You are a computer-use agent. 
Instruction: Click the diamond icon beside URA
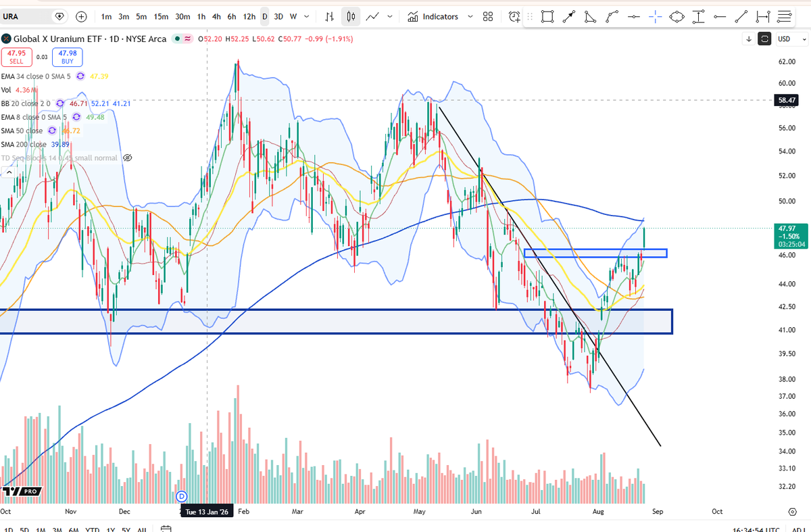tap(59, 16)
